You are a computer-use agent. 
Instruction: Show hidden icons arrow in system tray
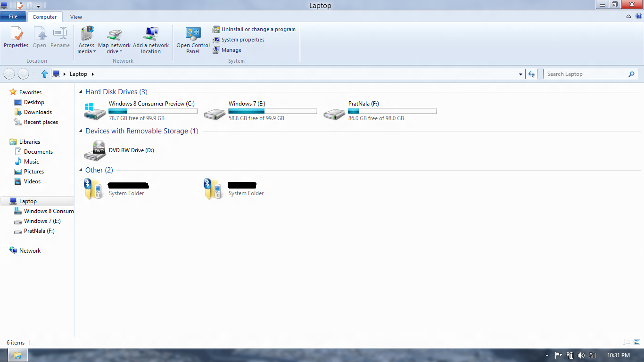click(x=547, y=355)
